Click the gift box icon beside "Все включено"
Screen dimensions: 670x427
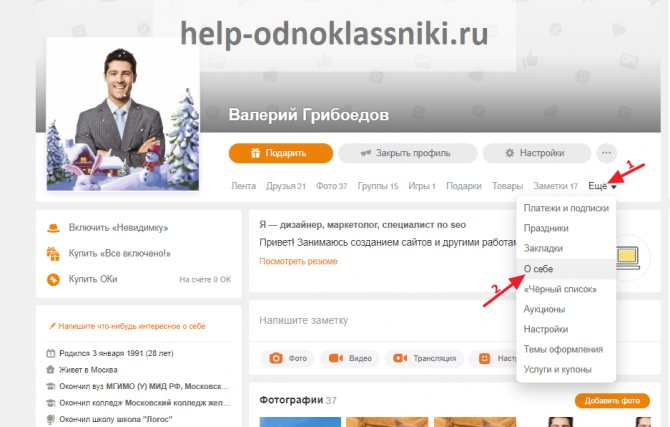click(53, 253)
